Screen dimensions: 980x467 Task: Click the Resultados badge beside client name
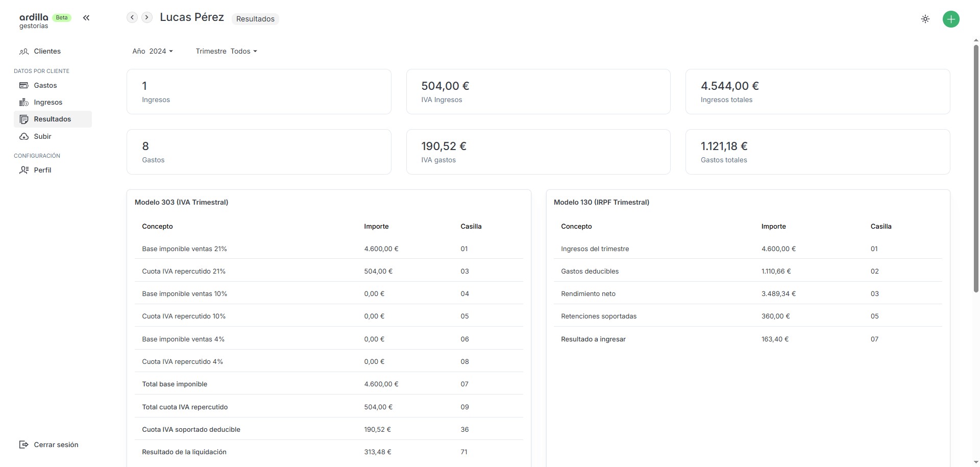[x=255, y=19]
